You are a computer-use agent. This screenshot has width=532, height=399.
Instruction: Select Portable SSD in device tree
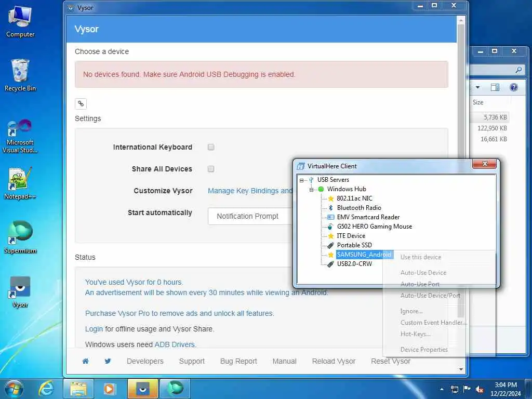coord(354,245)
